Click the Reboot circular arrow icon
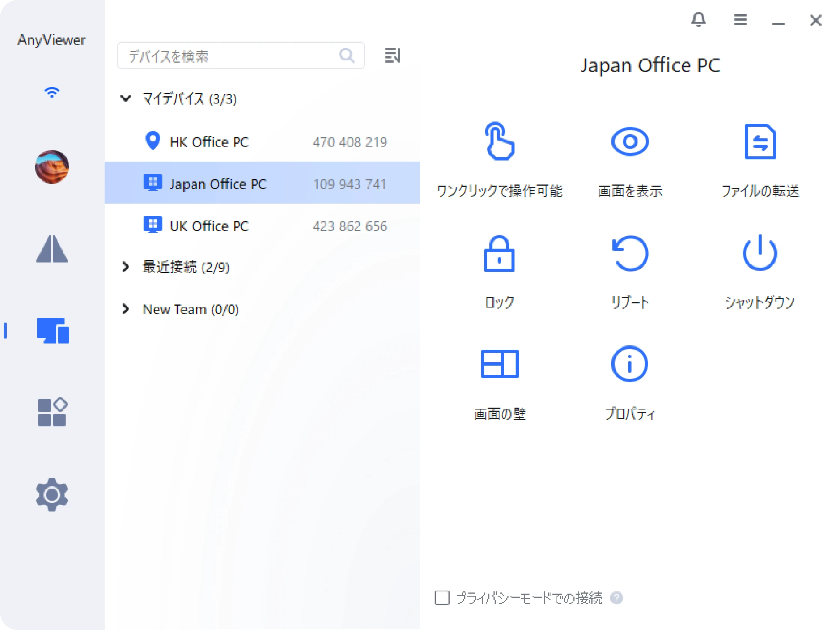The image size is (840, 630). click(630, 253)
